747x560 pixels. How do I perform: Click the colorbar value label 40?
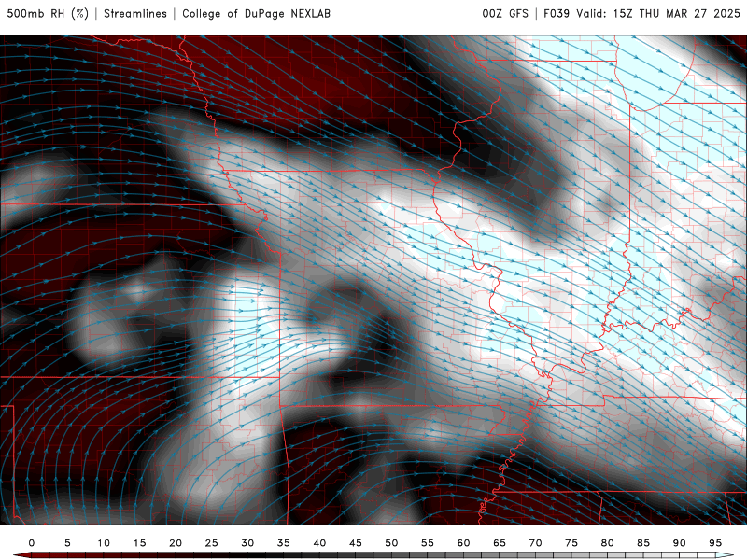319,543
